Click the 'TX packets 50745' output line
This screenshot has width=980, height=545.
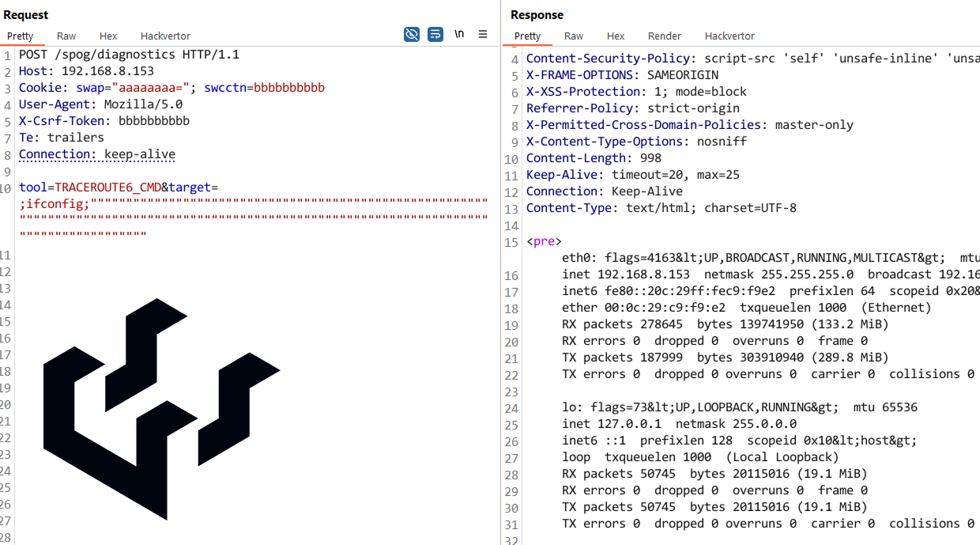pyautogui.click(x=714, y=507)
